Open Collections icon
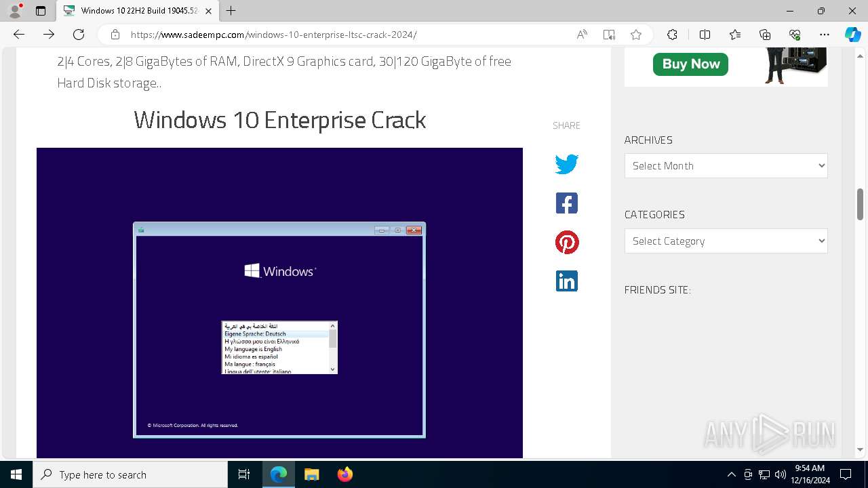 [765, 35]
